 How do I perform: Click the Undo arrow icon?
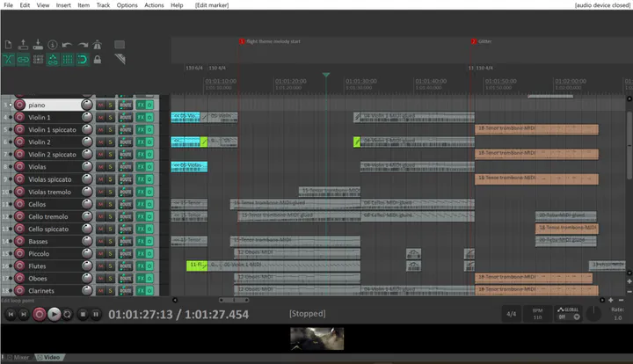68,45
